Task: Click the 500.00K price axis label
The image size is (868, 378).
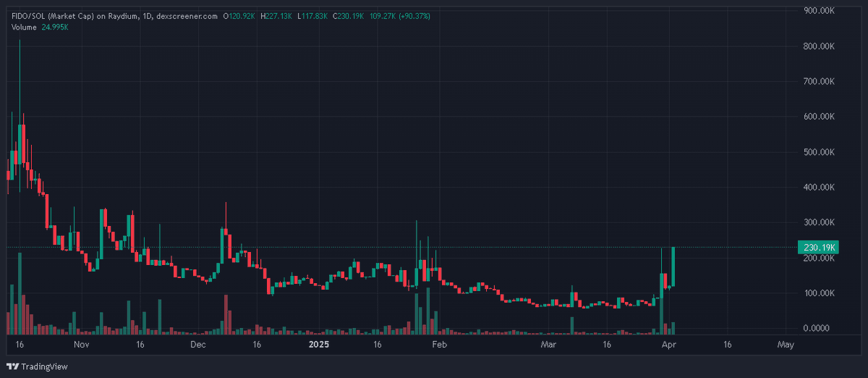Action: 820,152
